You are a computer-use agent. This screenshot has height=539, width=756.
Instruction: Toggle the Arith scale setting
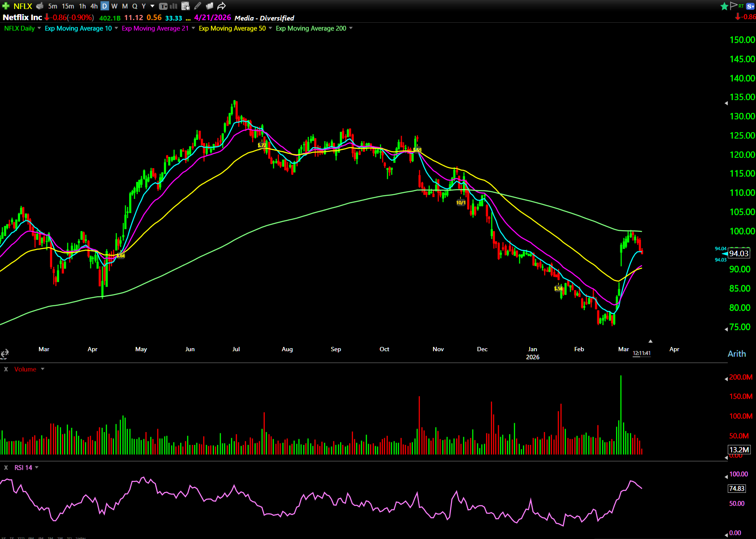click(736, 354)
